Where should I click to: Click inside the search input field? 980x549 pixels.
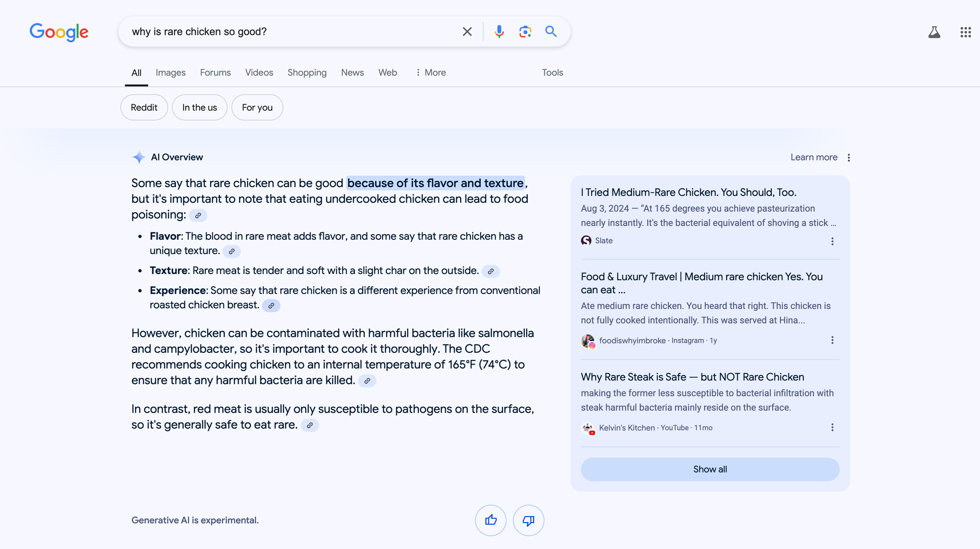(294, 31)
